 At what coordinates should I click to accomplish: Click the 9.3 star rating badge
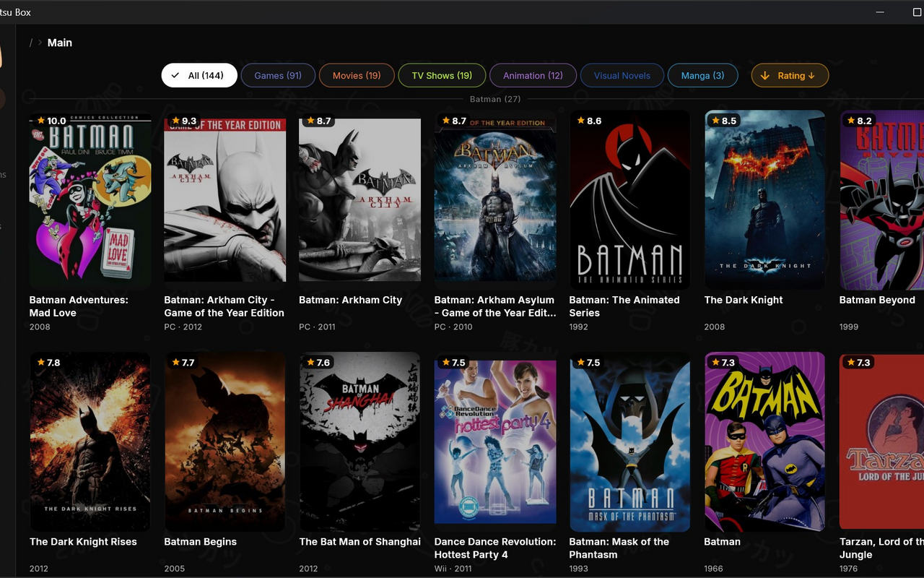click(x=184, y=121)
